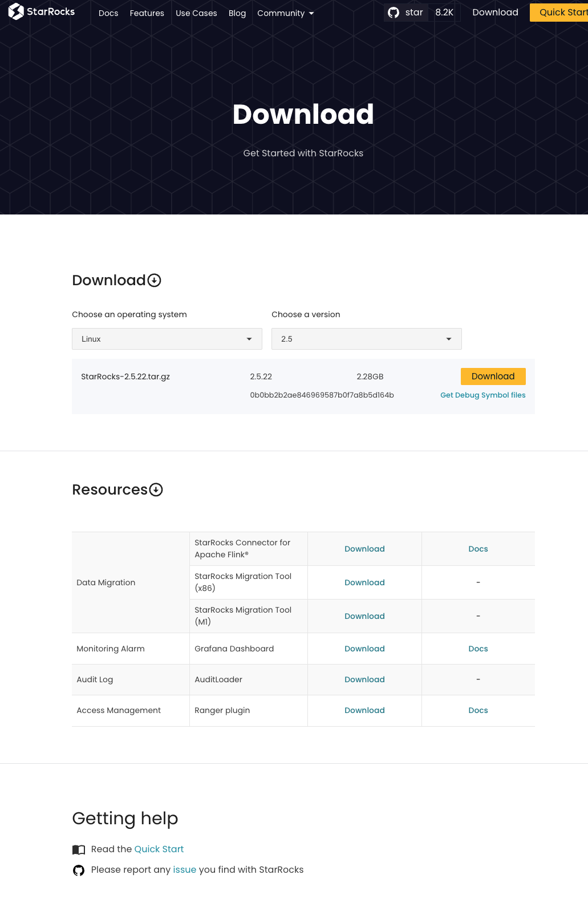Open the version dropdown showing 2.5
This screenshot has width=588, height=899.
tap(367, 339)
